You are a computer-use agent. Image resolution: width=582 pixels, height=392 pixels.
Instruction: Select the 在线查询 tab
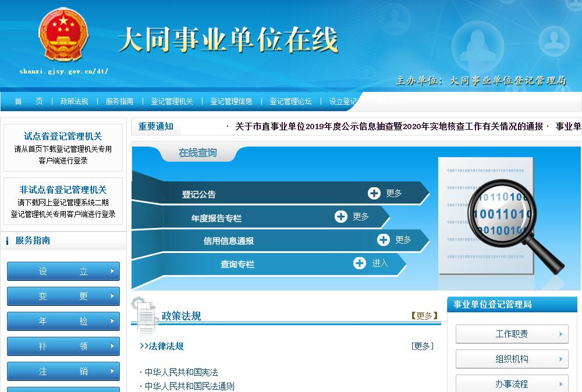click(x=197, y=153)
